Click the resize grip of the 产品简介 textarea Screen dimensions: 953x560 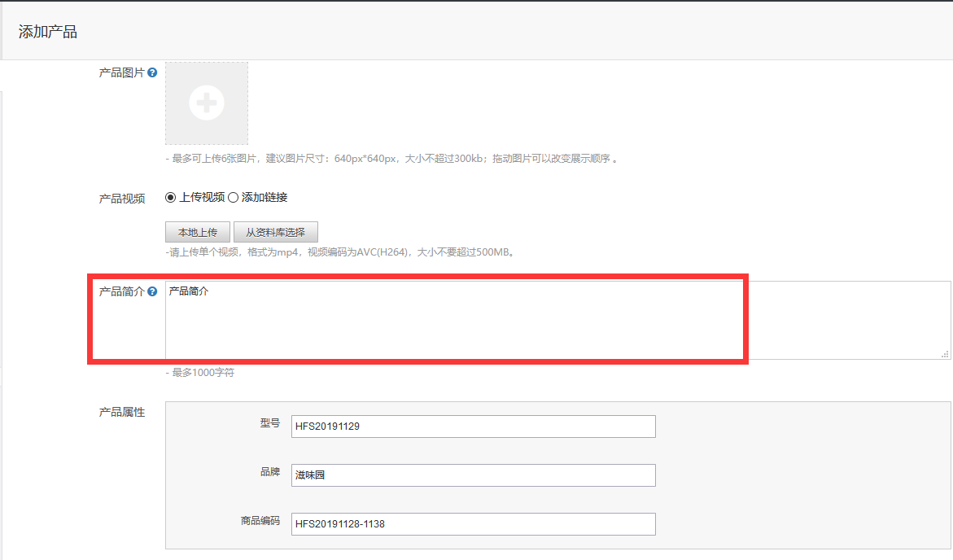pos(945,354)
